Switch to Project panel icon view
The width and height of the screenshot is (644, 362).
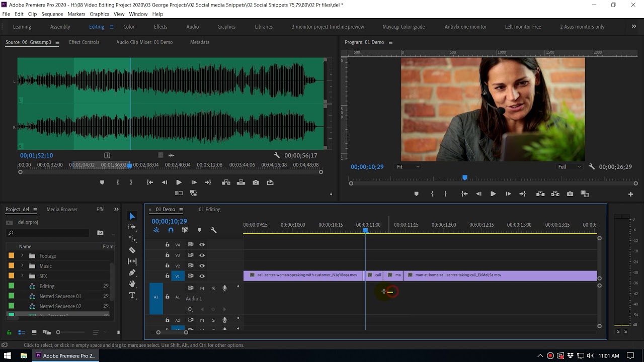coord(34,332)
